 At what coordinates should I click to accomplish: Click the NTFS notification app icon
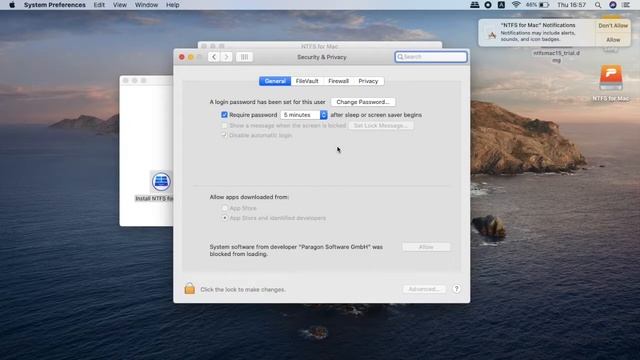click(x=491, y=35)
